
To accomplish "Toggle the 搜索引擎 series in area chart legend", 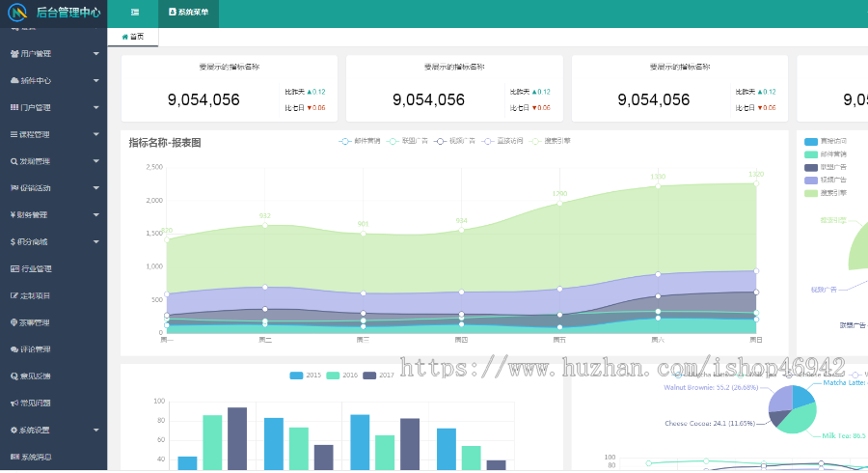I will (550, 141).
